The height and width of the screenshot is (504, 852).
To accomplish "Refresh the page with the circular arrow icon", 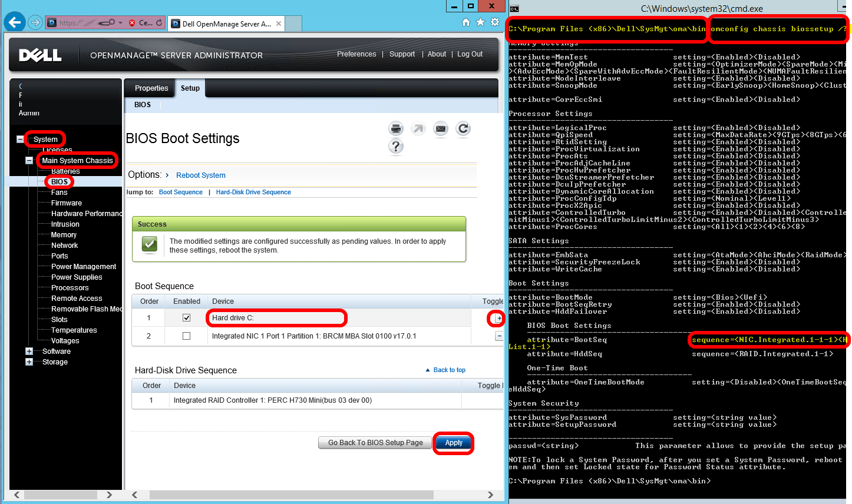I will pos(463,128).
